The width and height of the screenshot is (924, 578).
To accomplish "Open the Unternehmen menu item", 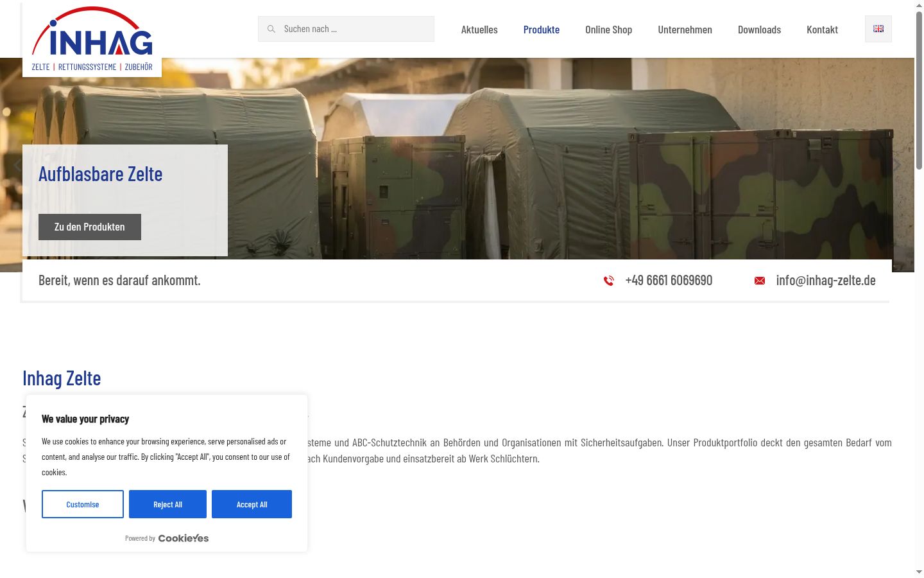I will tap(685, 30).
